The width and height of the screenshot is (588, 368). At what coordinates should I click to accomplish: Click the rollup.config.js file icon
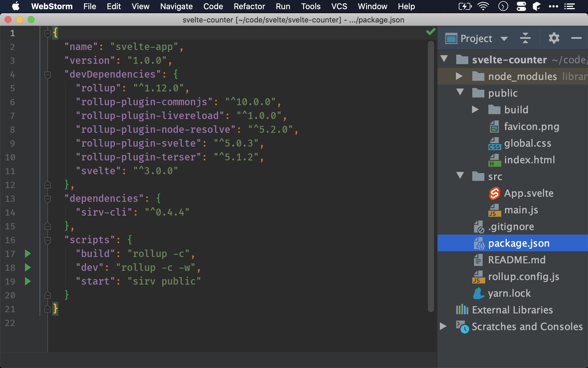(x=478, y=277)
